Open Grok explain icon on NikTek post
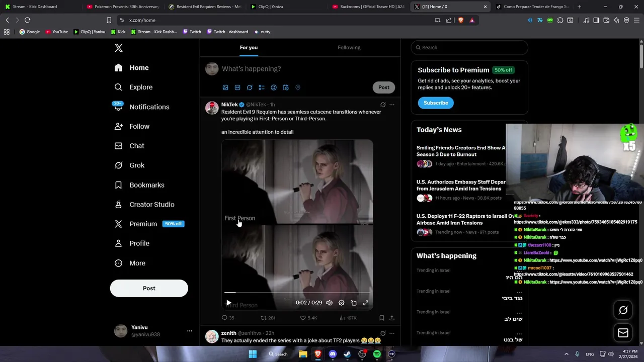 383,105
